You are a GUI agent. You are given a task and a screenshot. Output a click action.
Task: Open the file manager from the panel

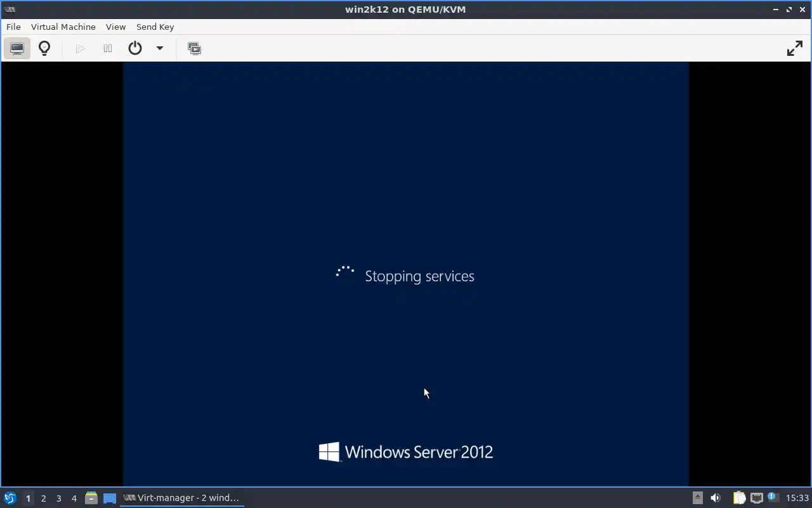91,498
